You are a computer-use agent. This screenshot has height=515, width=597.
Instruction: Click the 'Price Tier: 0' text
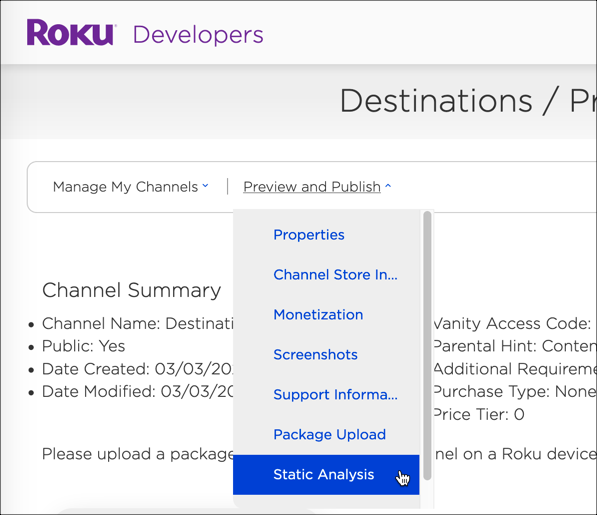click(x=479, y=415)
